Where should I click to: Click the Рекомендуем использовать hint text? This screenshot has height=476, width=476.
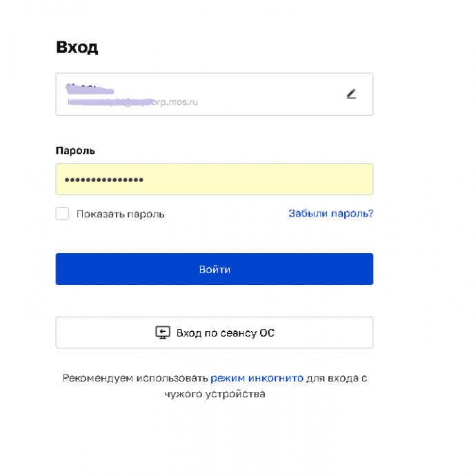135,378
